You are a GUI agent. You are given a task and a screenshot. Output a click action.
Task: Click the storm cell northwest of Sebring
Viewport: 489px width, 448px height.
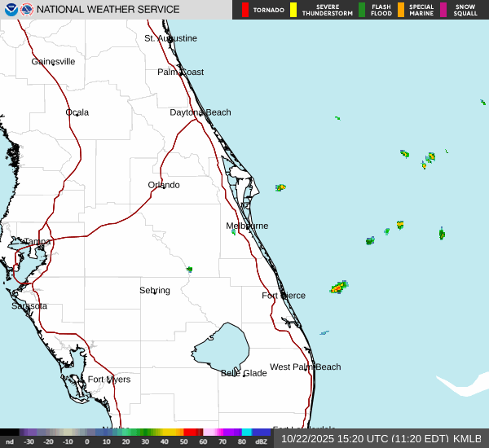click(x=189, y=269)
